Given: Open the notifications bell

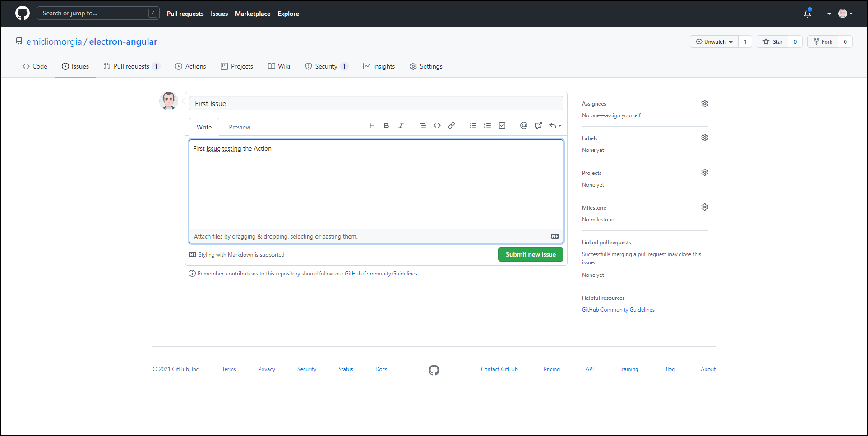Looking at the screenshot, I should [808, 14].
